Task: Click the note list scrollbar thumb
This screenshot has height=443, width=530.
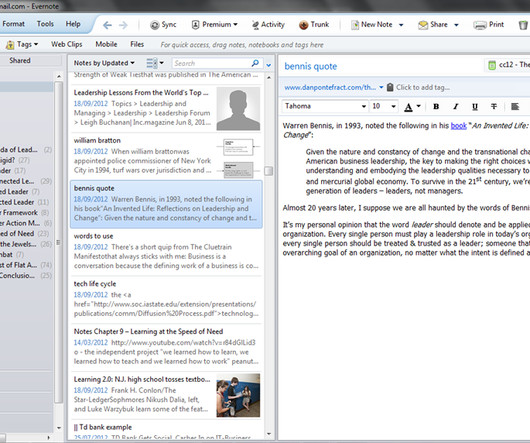Action: coord(269,171)
